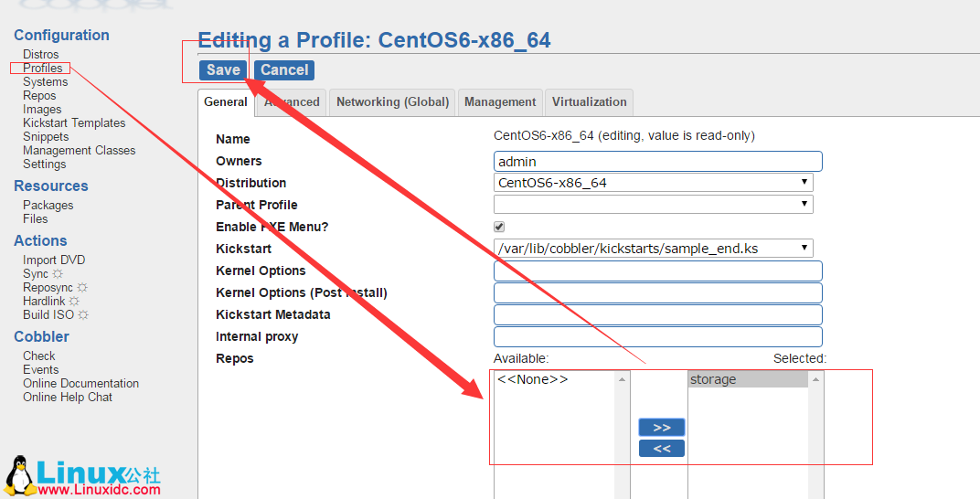Choose <<None>> in Available repos list
The height and width of the screenshot is (499, 980).
pyautogui.click(x=533, y=380)
